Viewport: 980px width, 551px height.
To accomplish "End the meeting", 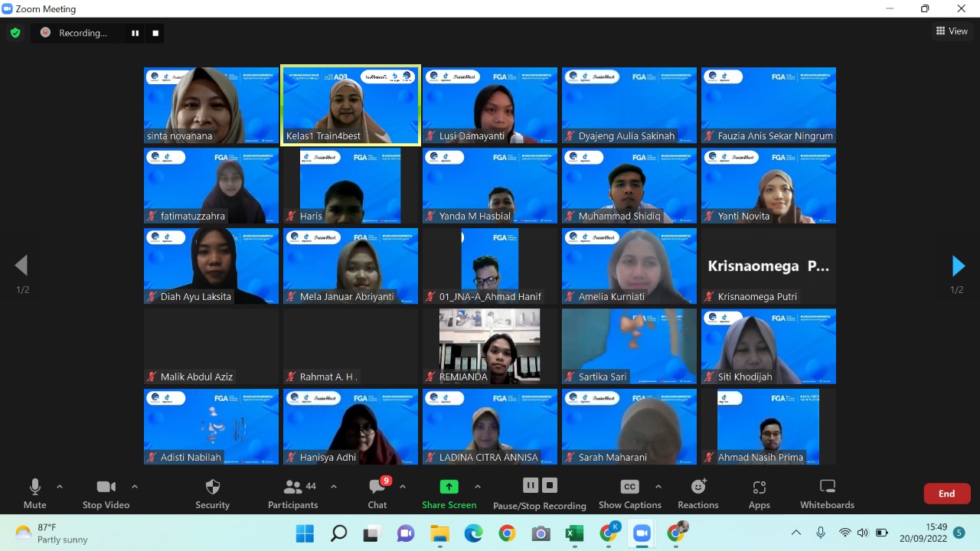I will click(946, 494).
